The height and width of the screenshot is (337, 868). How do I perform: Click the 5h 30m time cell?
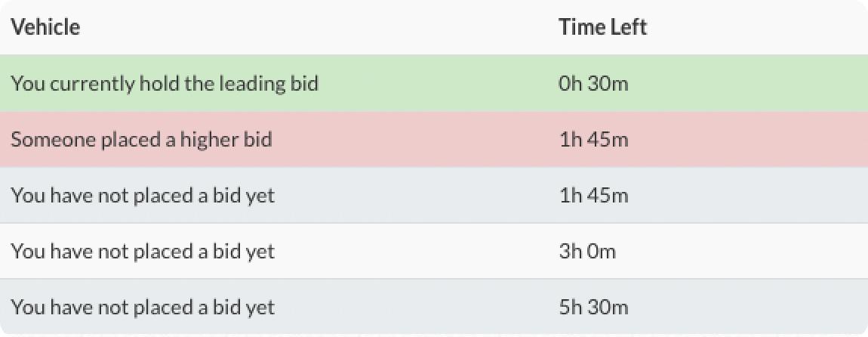point(593,307)
